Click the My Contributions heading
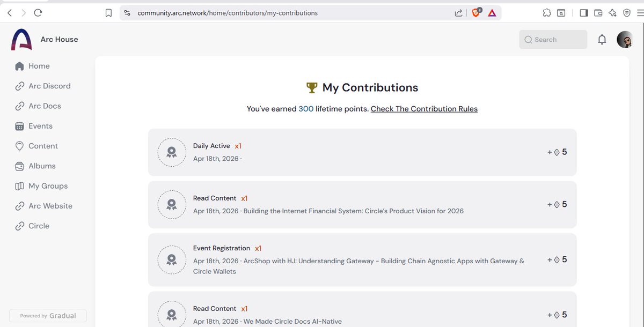This screenshot has width=644, height=327. pos(370,87)
